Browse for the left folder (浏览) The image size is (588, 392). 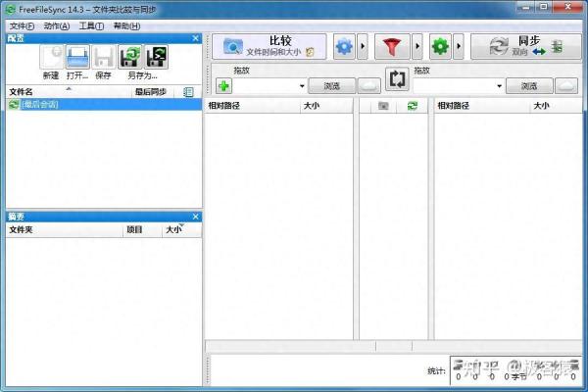click(331, 86)
